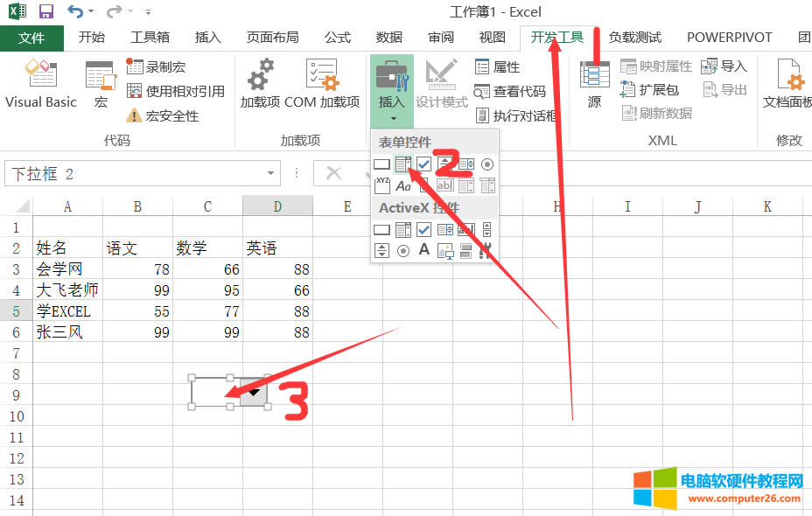This screenshot has height=516, width=812.
Task: Toggle 设计模式 (Design Mode)
Action: point(441,83)
